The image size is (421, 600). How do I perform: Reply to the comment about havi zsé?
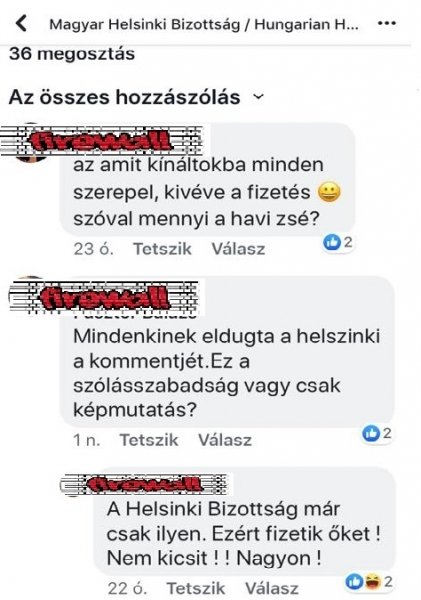[x=238, y=249]
